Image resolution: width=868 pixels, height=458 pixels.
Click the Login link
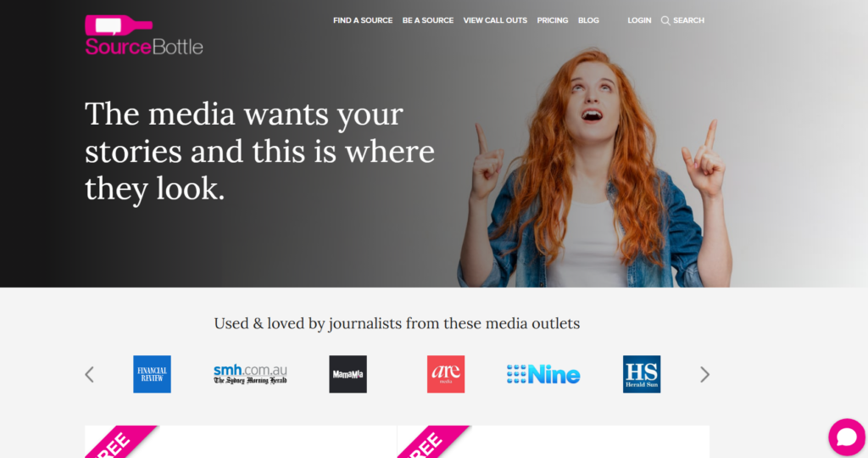coord(639,20)
